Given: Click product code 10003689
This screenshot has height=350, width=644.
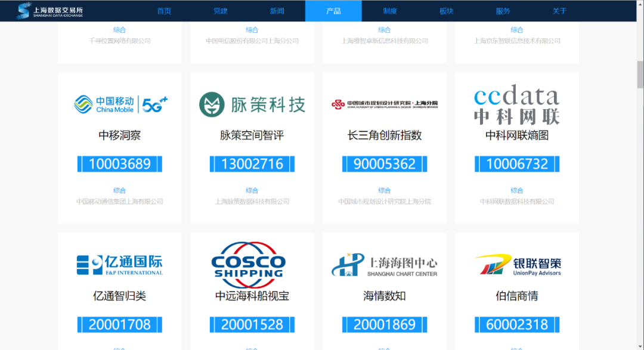Looking at the screenshot, I should click(x=119, y=164).
